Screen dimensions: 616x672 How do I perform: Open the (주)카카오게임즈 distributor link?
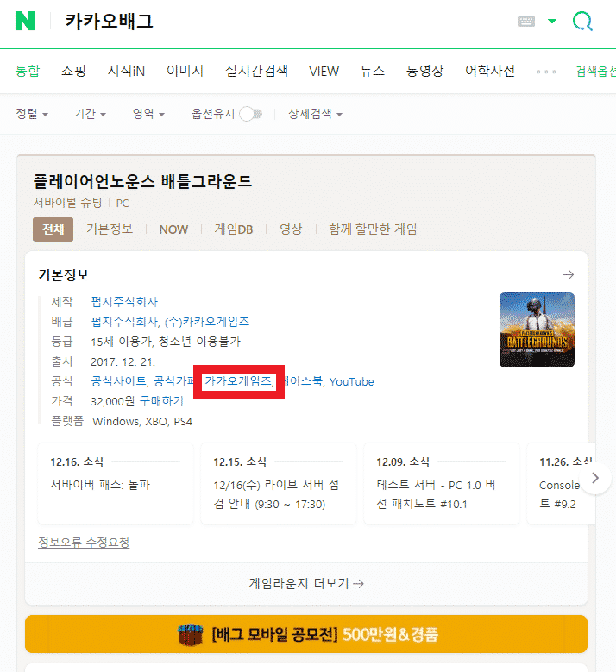point(207,322)
